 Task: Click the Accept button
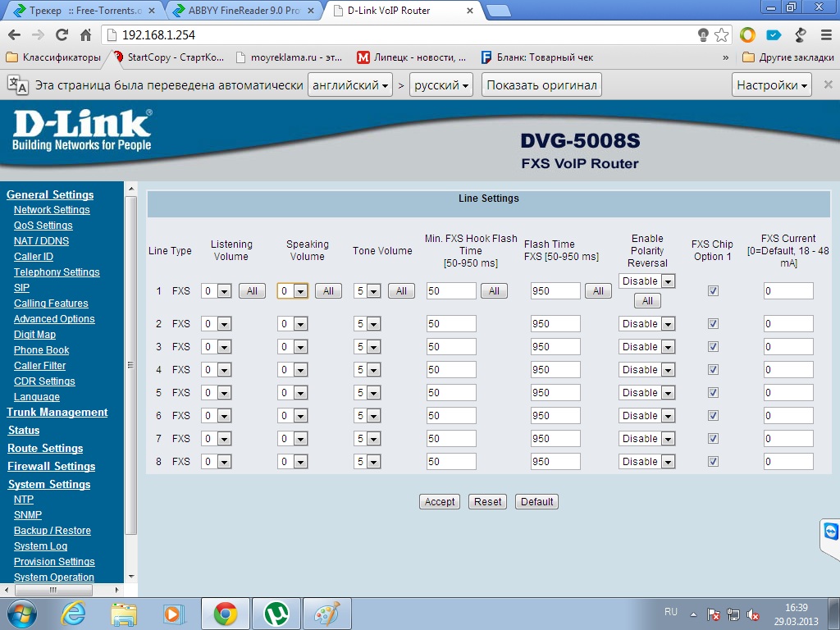pyautogui.click(x=440, y=502)
